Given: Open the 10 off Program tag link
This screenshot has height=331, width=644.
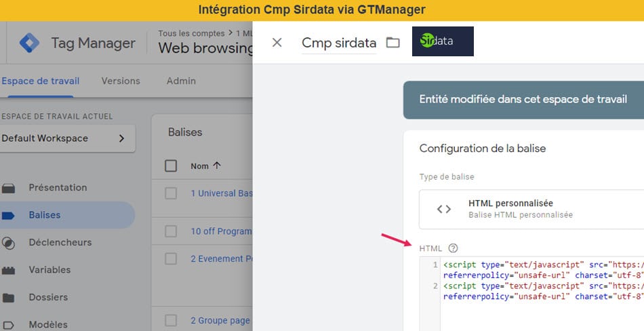Looking at the screenshot, I should coord(222,231).
